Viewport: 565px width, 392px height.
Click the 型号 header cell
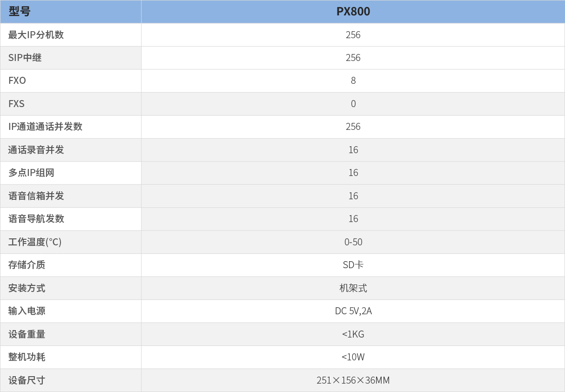(x=71, y=12)
